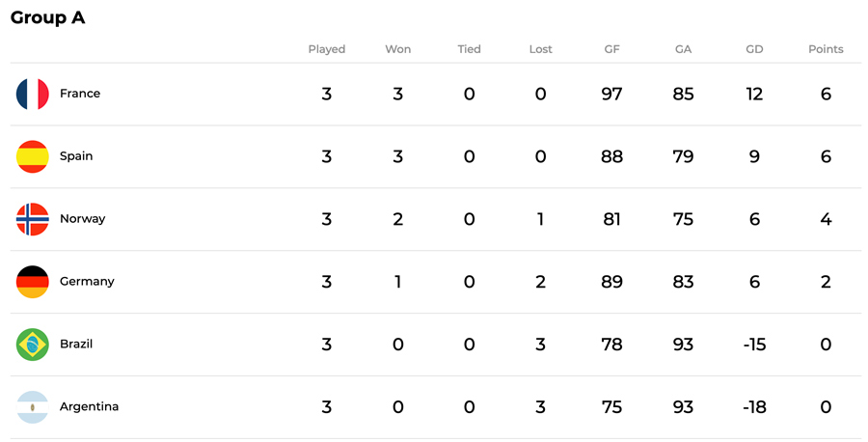Open the France team link
Viewport: 868px width, 442px height.
pyautogui.click(x=80, y=93)
